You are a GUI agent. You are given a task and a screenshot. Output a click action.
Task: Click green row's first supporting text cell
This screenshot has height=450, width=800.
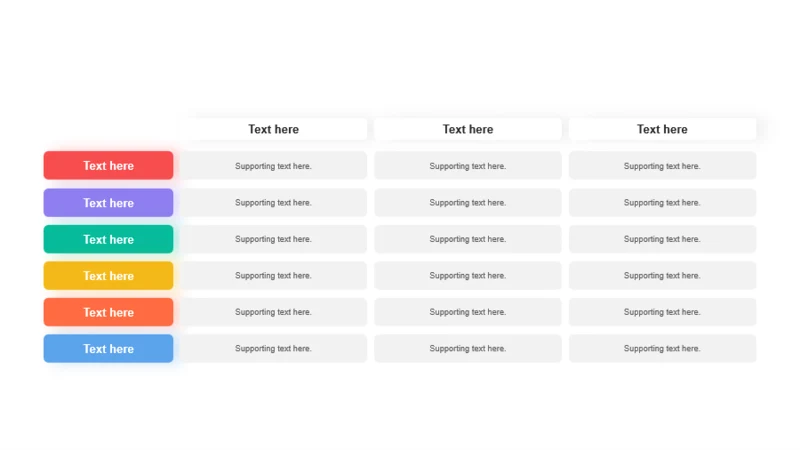[x=273, y=239]
